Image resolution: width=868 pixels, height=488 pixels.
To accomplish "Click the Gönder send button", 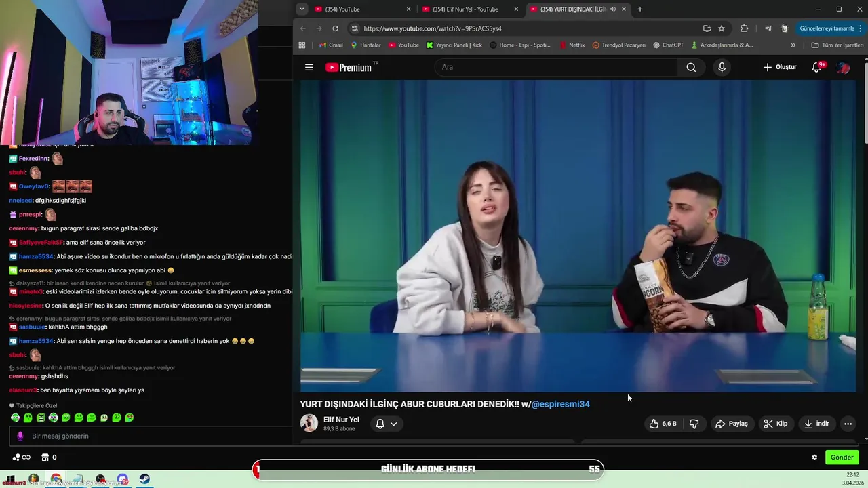I will pyautogui.click(x=842, y=457).
